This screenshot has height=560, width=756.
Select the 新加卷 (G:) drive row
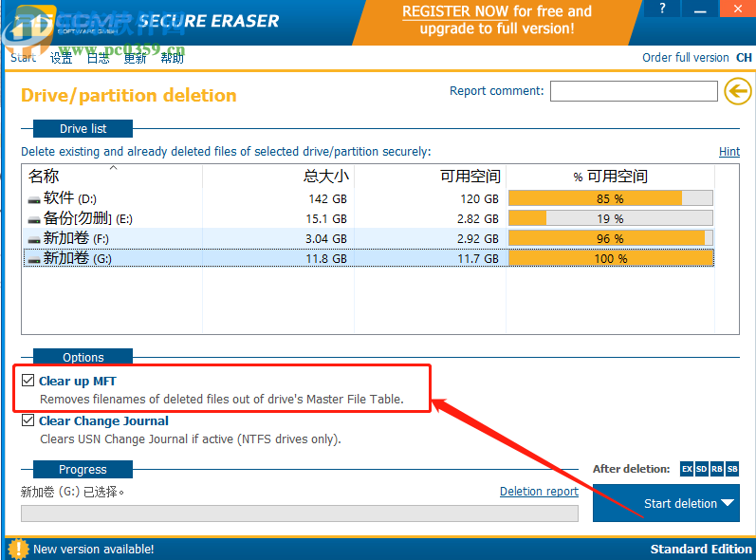369,258
